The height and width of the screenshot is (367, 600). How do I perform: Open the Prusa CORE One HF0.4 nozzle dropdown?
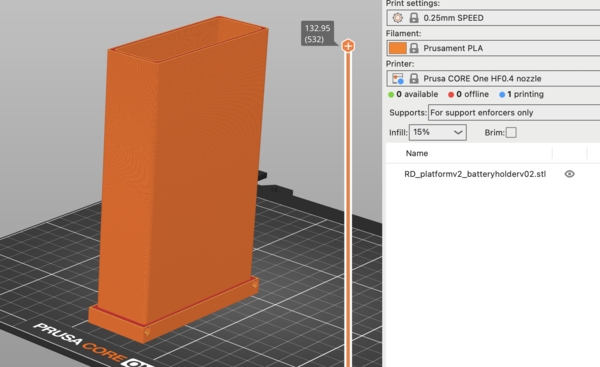click(493, 78)
